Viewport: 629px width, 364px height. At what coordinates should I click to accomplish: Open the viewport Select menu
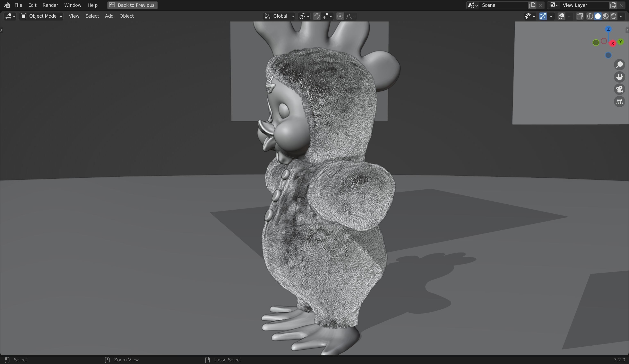pyautogui.click(x=92, y=16)
